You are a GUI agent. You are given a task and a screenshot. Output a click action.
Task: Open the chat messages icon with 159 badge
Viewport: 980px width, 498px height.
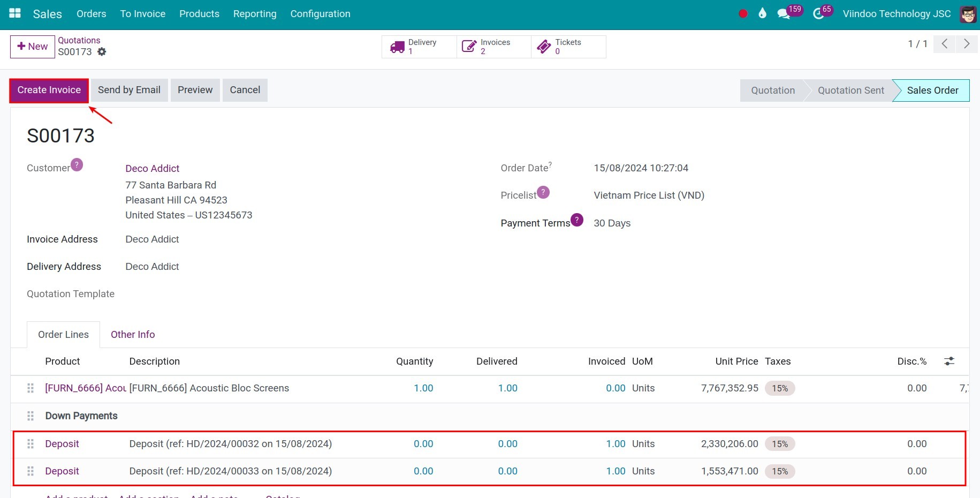(x=784, y=14)
